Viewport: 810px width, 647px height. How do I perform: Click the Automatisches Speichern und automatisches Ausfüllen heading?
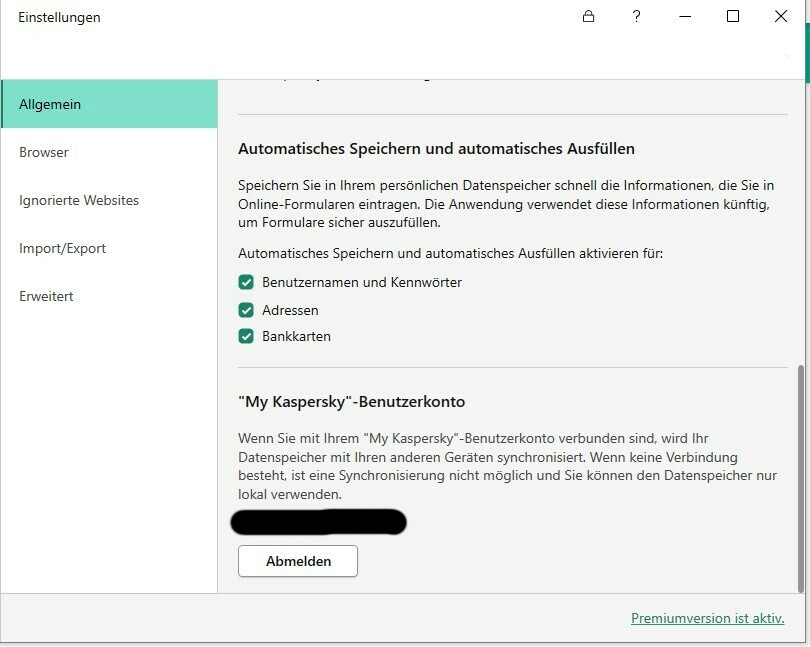[436, 149]
